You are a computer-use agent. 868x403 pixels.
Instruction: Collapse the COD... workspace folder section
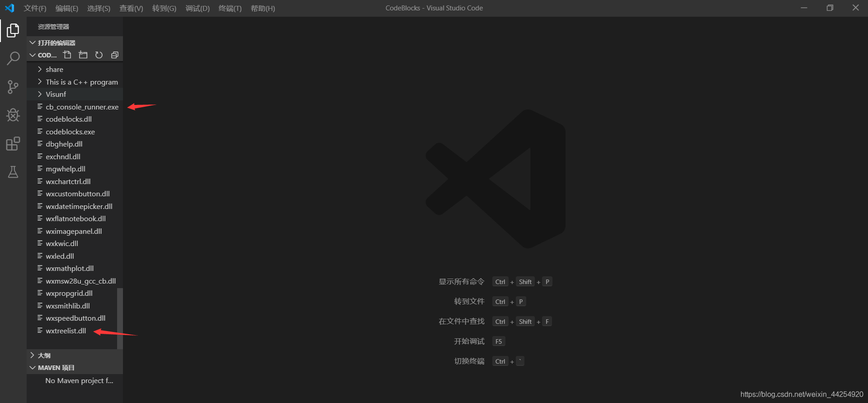coord(43,55)
